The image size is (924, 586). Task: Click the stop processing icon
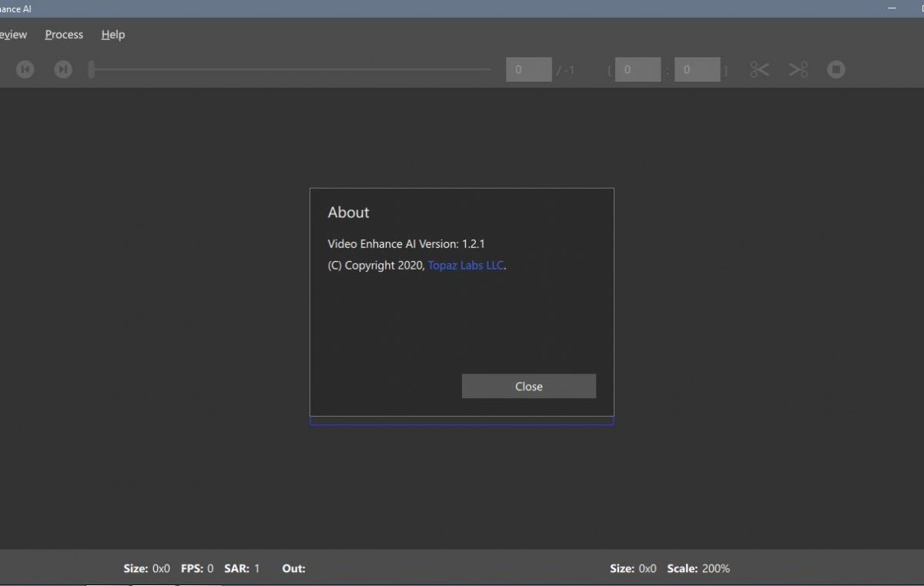click(x=836, y=69)
